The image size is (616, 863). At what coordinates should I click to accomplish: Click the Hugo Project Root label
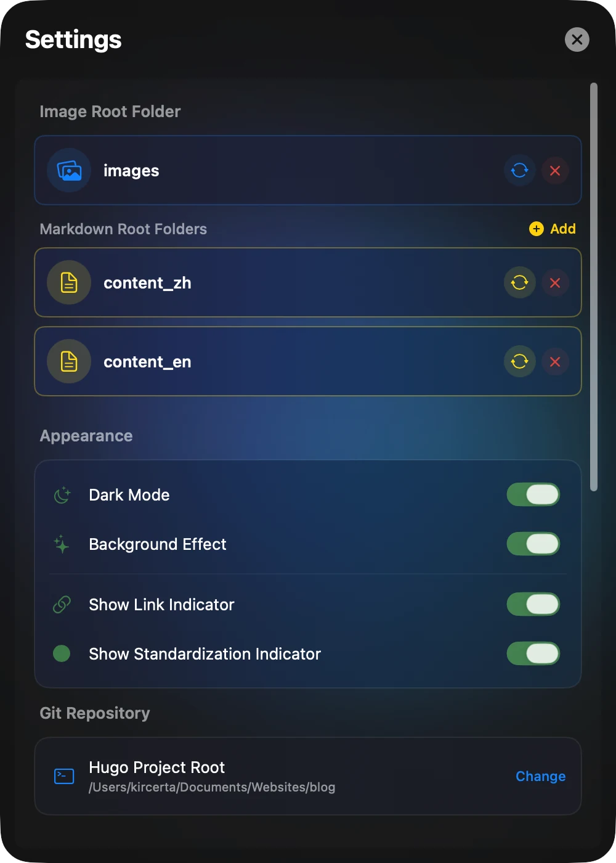pyautogui.click(x=157, y=767)
